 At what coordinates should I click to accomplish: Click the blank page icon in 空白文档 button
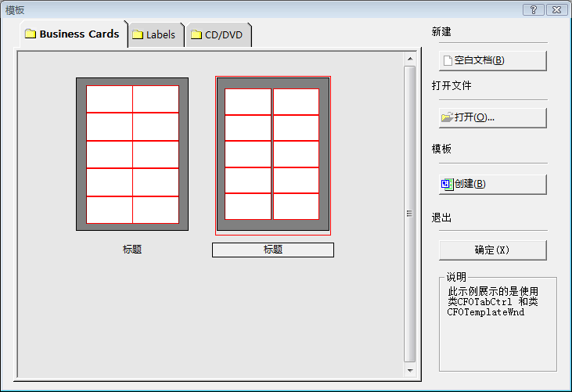(x=448, y=60)
